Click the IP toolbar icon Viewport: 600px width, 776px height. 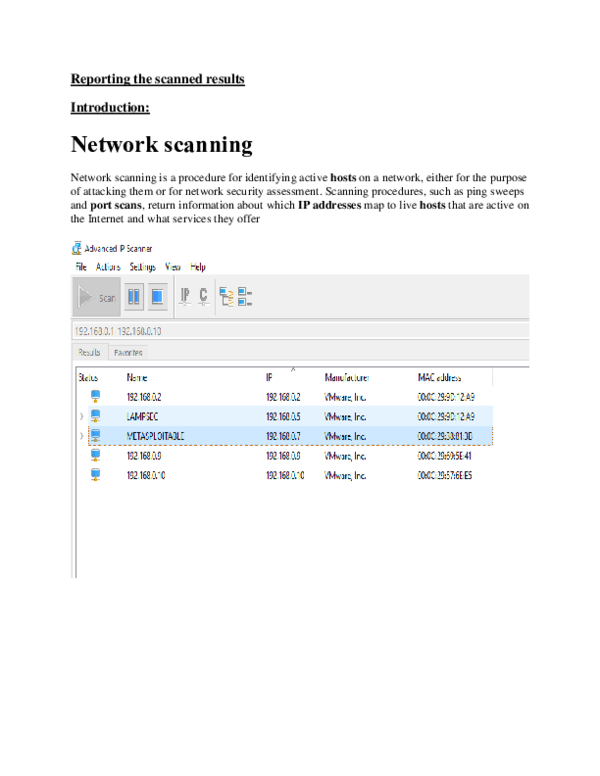tap(185, 296)
